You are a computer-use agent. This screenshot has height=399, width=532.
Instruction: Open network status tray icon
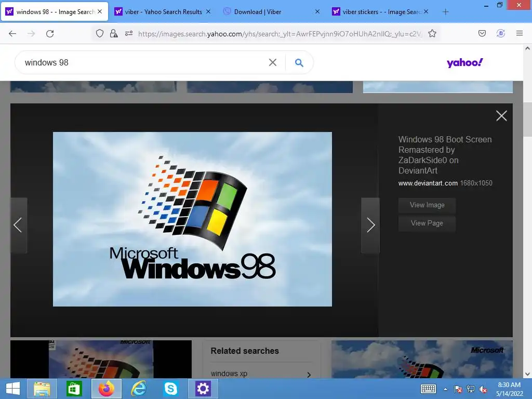pos(471,389)
